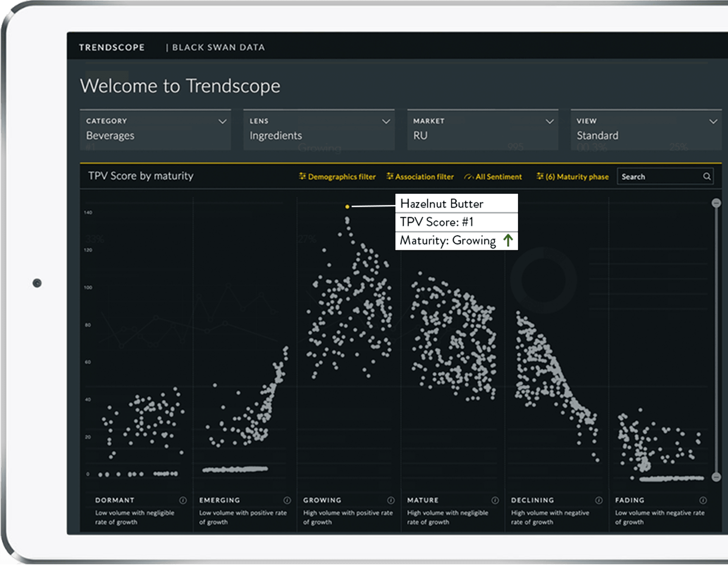Screen dimensions: 728x566
Task: Click the Mature info icon
Action: coord(495,500)
